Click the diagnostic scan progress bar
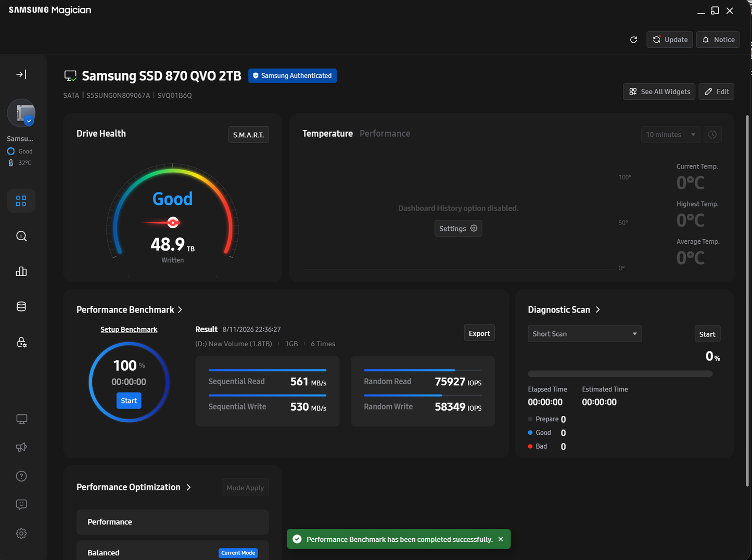 [x=620, y=374]
